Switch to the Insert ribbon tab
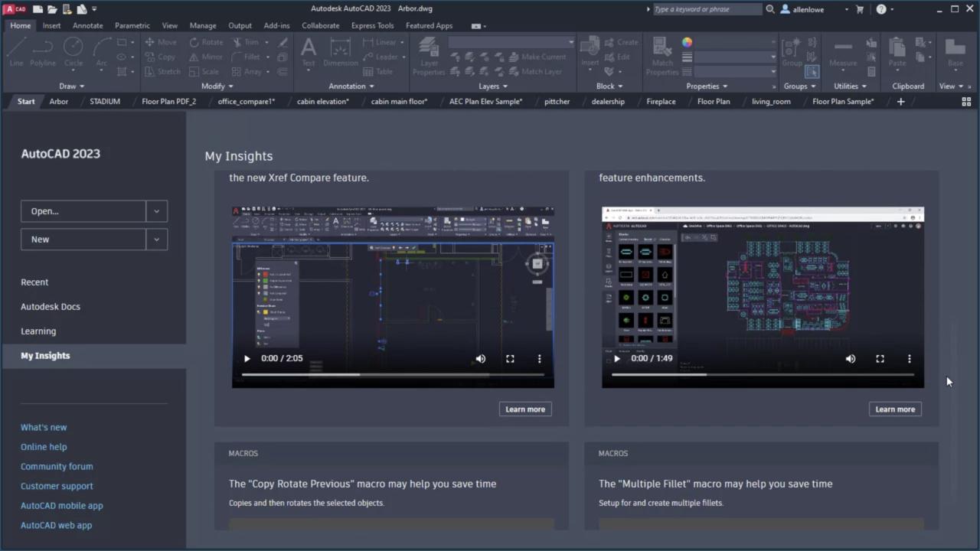 pos(51,25)
